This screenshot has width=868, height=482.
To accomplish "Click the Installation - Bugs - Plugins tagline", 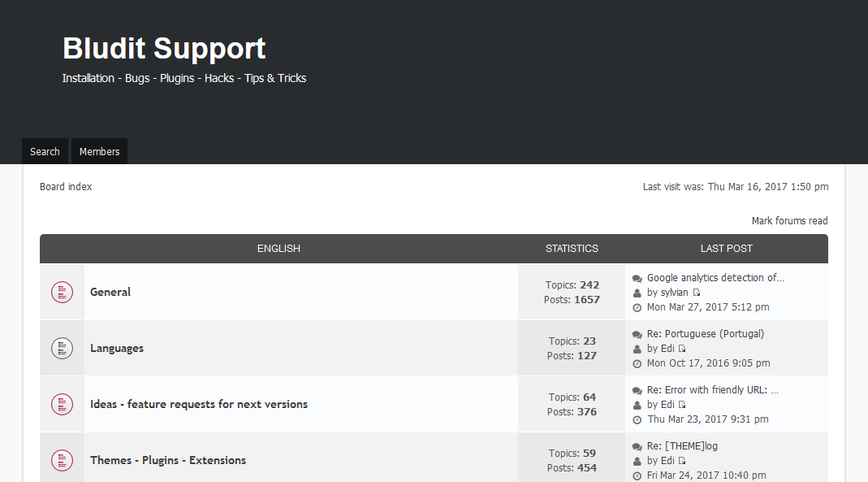I will (x=184, y=78).
